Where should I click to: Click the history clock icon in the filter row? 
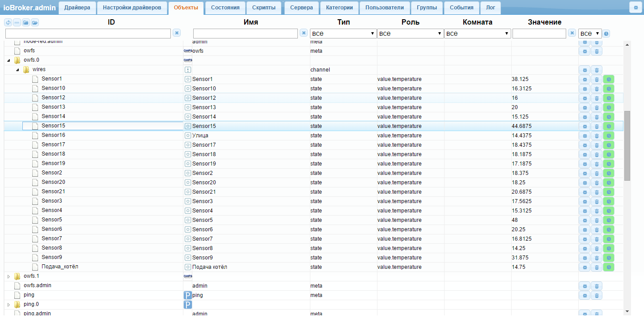(x=606, y=34)
